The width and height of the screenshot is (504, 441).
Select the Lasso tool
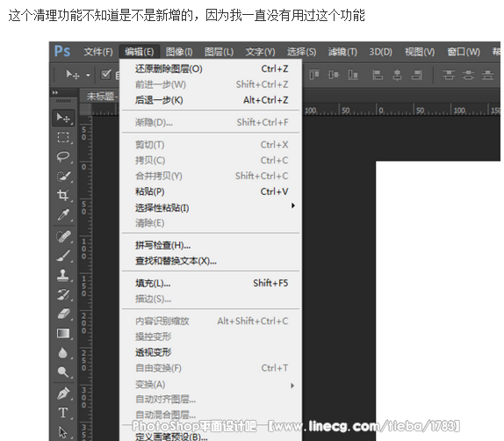click(x=63, y=156)
